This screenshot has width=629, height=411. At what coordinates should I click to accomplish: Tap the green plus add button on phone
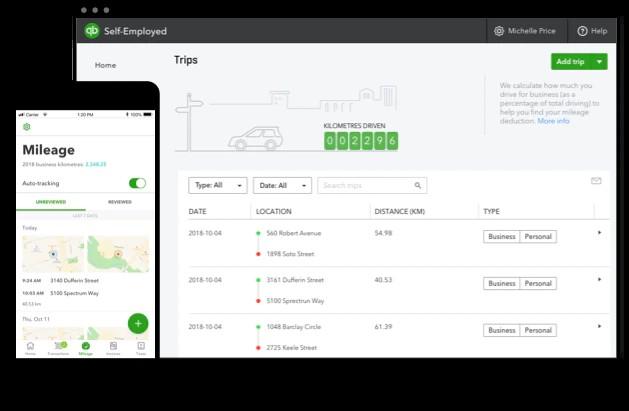[x=138, y=323]
